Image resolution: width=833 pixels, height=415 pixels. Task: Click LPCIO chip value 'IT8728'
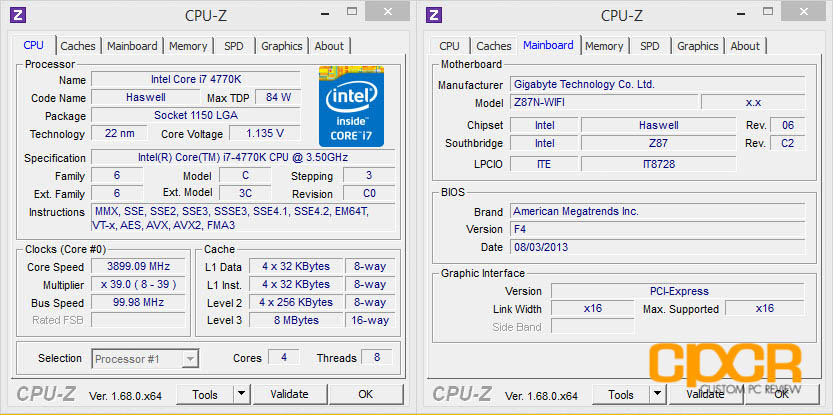[x=659, y=164]
